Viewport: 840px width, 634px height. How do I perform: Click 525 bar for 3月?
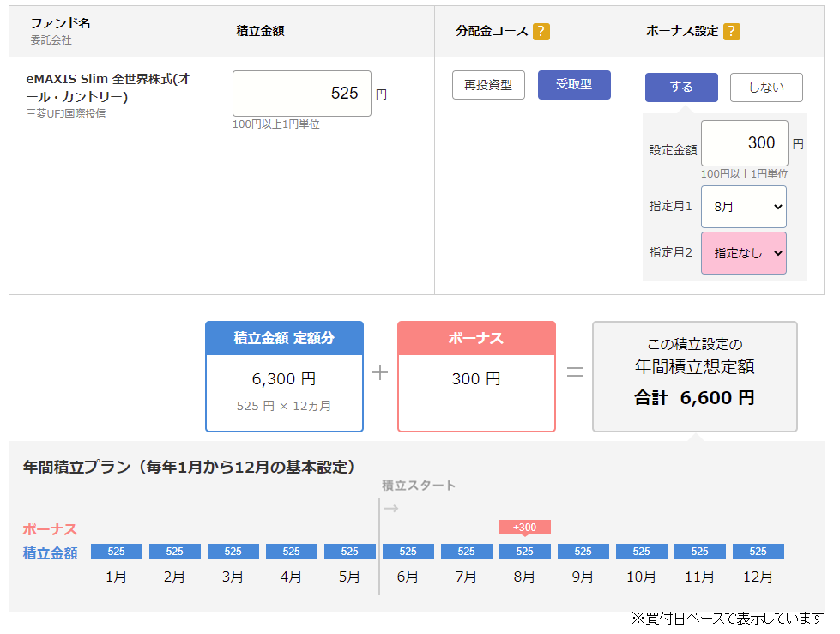point(233,552)
